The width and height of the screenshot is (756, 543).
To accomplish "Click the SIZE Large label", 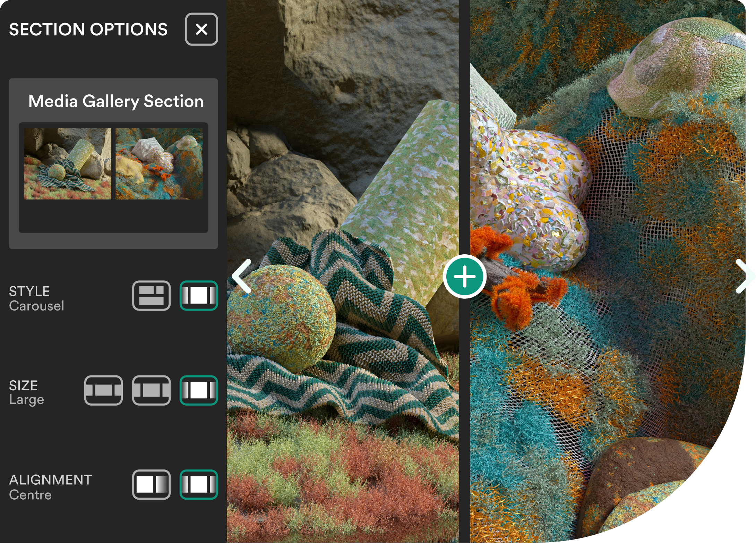I will (x=26, y=392).
